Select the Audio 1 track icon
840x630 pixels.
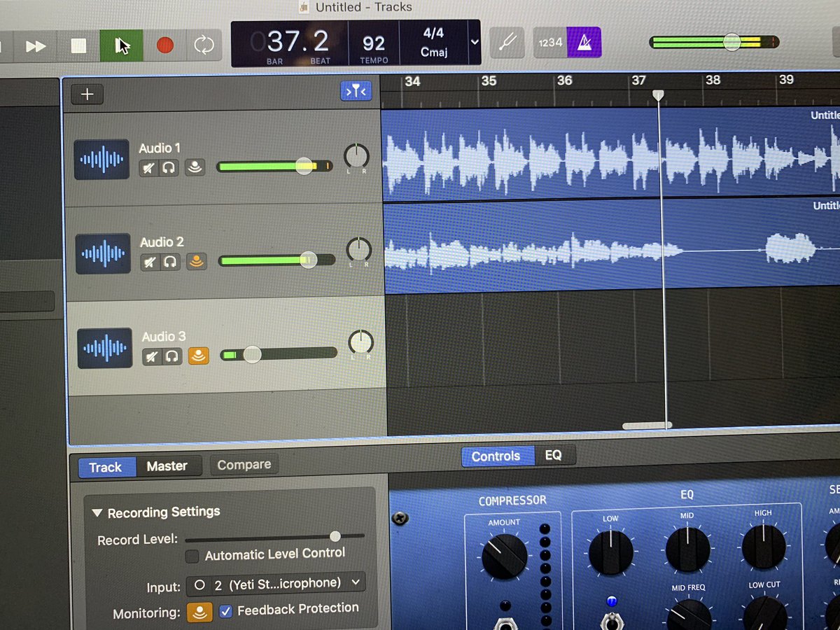pyautogui.click(x=102, y=159)
